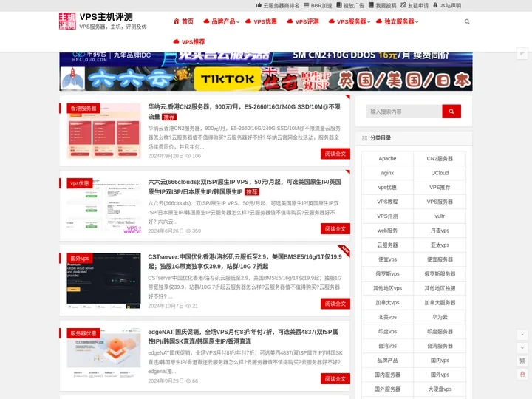The image size is (532, 399).
Task: Click 阅读全文 for CSTserver article
Action: [x=335, y=304]
